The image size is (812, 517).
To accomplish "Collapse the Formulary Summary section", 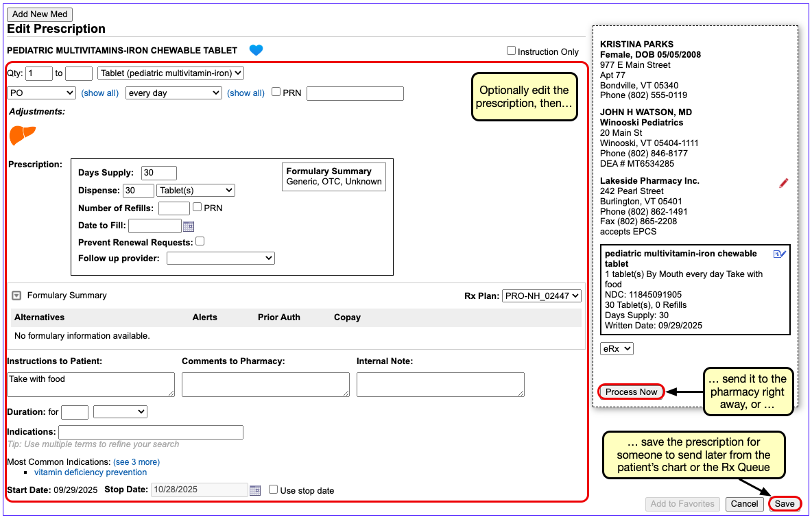I will [17, 296].
